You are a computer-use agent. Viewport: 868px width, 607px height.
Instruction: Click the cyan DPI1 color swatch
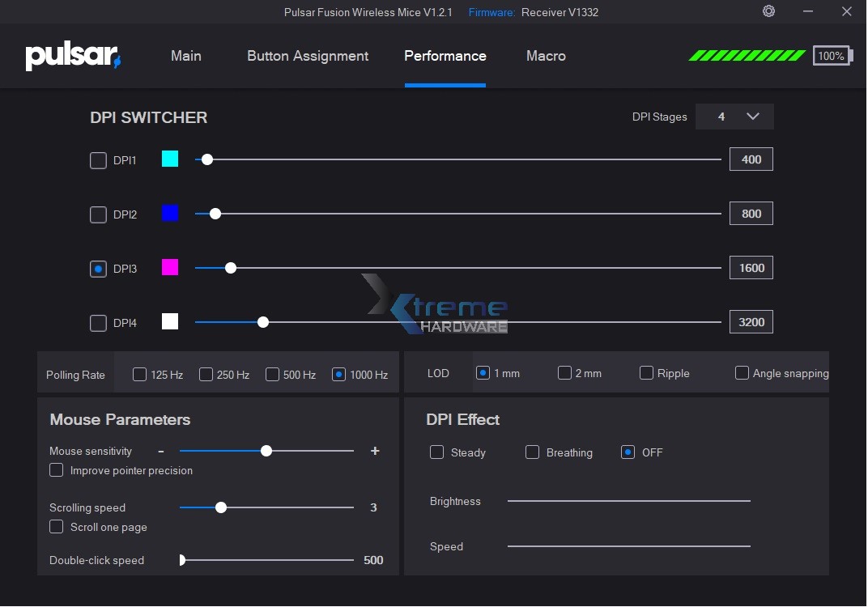click(170, 159)
